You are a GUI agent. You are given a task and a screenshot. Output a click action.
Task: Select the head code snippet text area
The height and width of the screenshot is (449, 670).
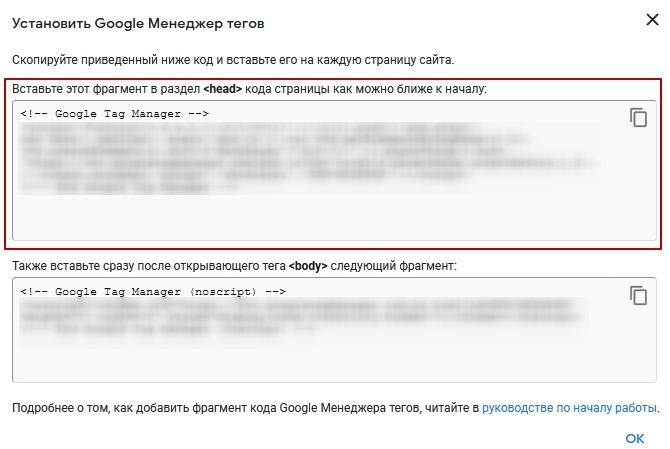[x=334, y=170]
